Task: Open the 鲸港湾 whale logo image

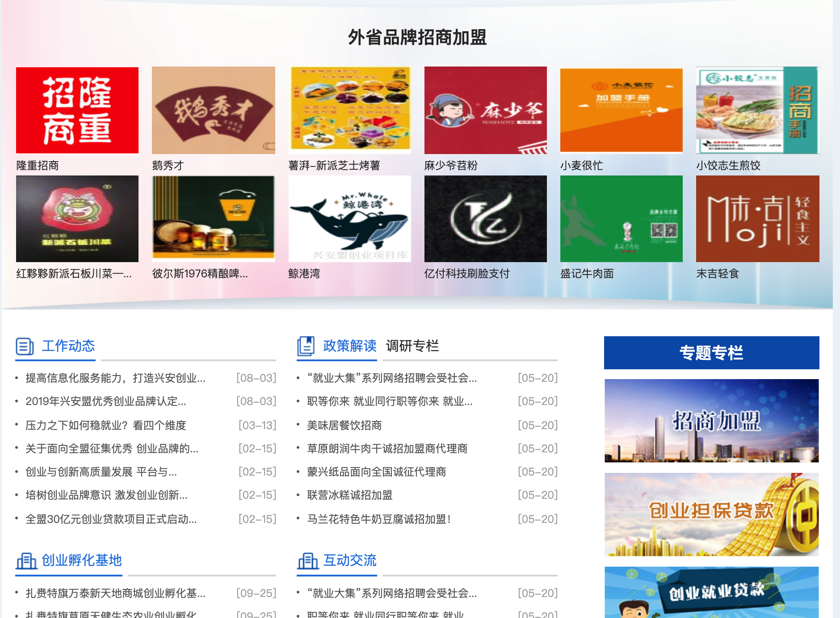Action: (x=350, y=219)
